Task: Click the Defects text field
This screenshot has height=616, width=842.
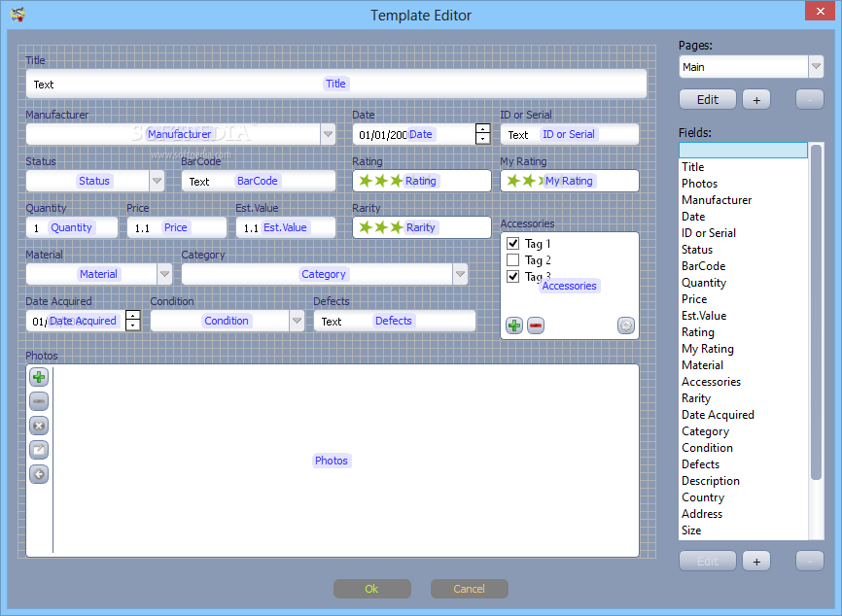Action: click(x=395, y=321)
